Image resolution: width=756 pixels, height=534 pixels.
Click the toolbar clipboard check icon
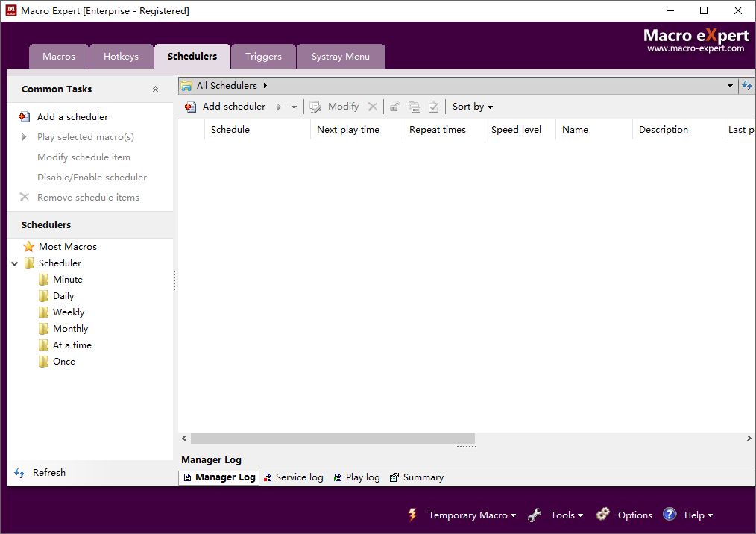(x=433, y=107)
